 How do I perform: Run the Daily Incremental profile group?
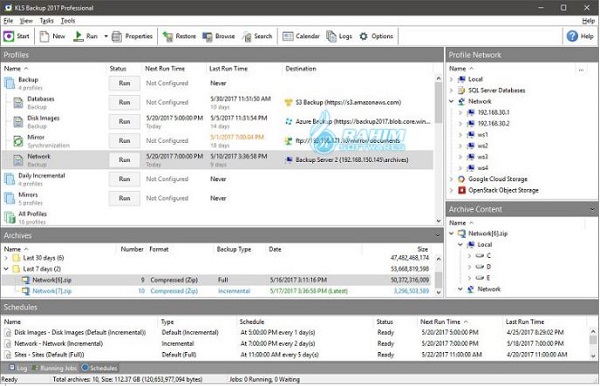124,179
